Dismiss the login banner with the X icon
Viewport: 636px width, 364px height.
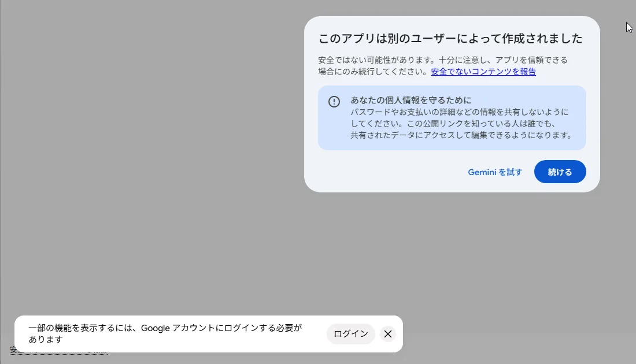[388, 333]
